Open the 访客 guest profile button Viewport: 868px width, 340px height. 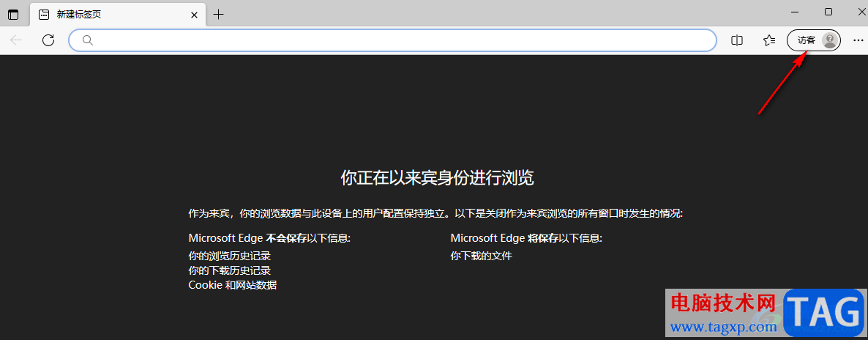(814, 40)
